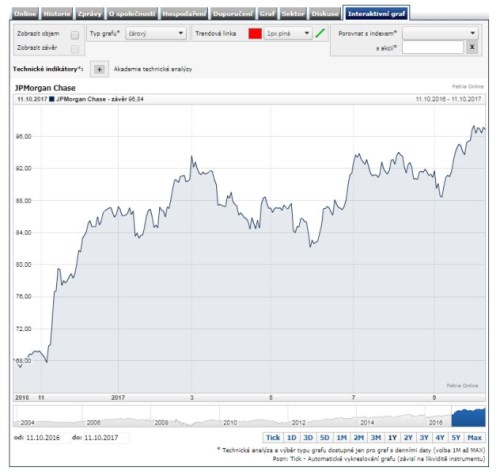500x475 pixels.
Task: Select the 3D range button
Action: pos(308,438)
